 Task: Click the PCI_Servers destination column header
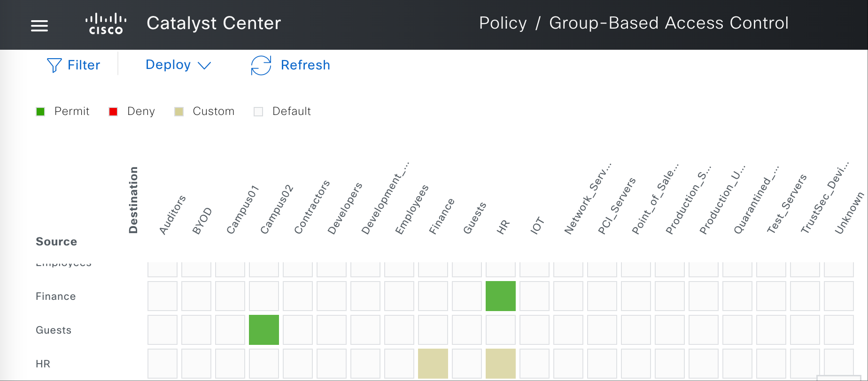coord(617,206)
